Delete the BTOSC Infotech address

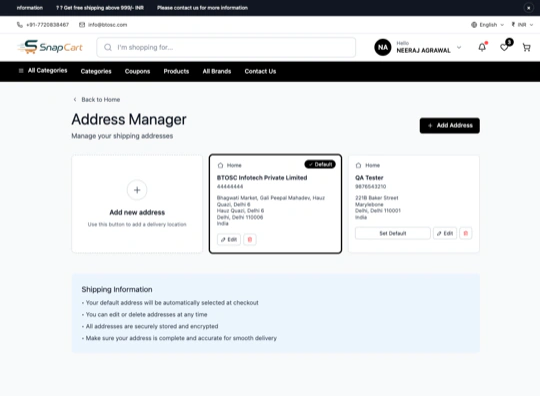coord(250,239)
